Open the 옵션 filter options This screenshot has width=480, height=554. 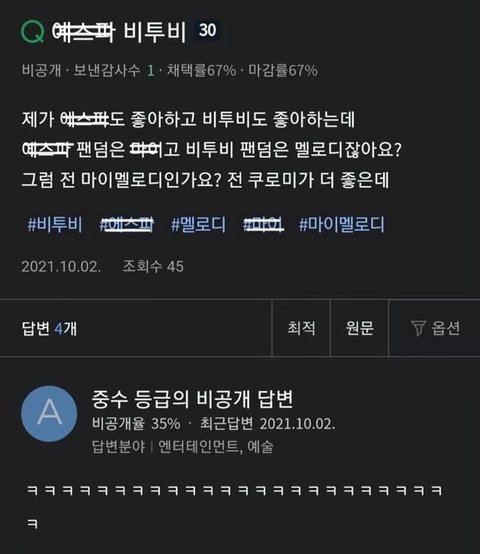click(x=434, y=328)
